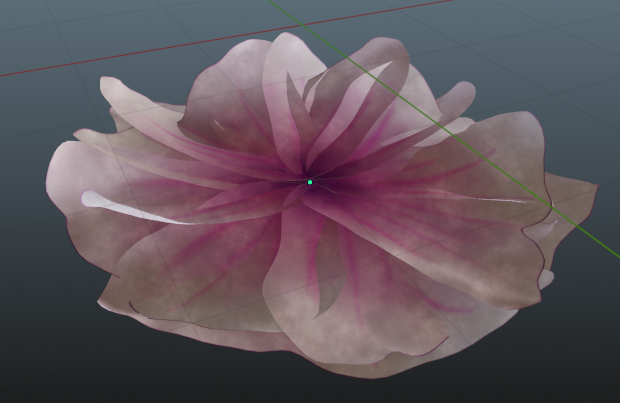Click the cyan origin point at flower center
Viewport: 620px width, 403px height.
[310, 182]
